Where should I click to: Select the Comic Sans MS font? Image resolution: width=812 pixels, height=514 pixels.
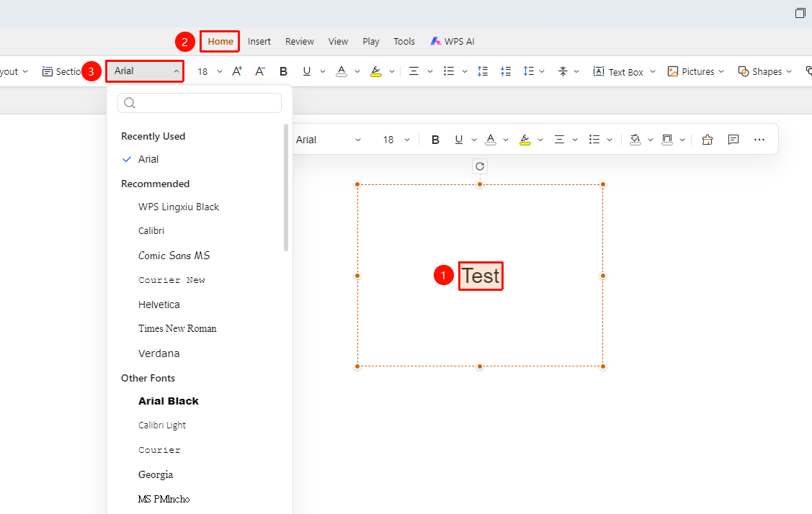tap(174, 256)
